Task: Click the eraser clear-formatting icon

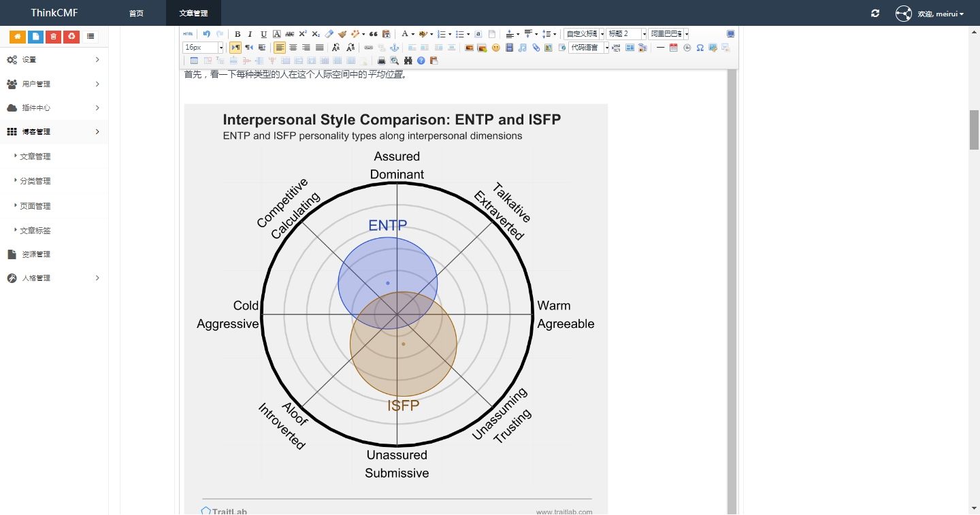Action: pyautogui.click(x=329, y=34)
